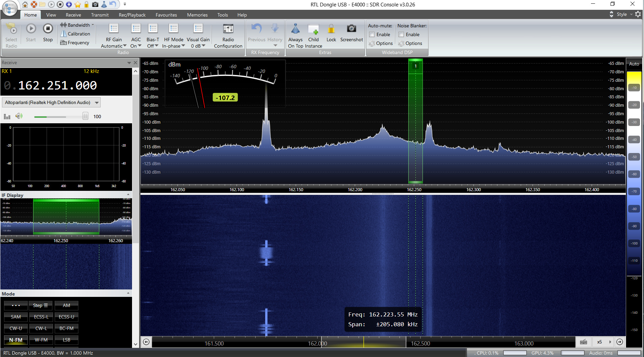The height and width of the screenshot is (357, 644).
Task: Enable the Noise Blanker checkbox
Action: 402,34
